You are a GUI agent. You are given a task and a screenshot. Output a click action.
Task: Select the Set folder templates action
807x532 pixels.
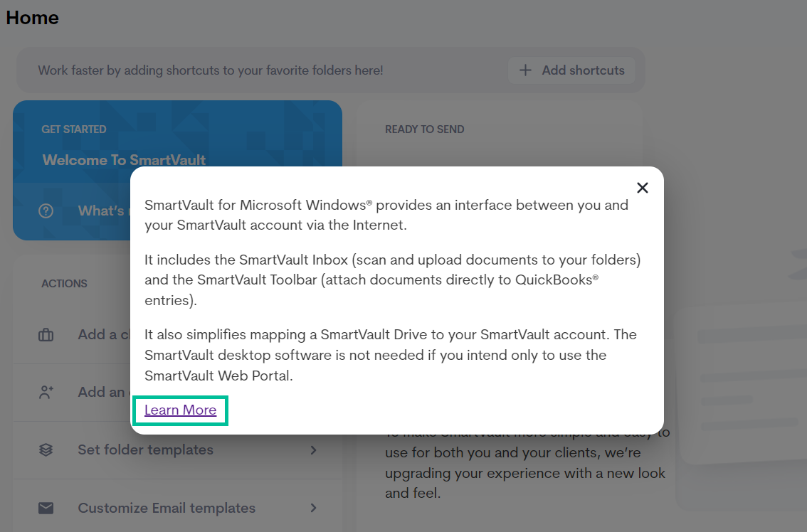click(x=145, y=450)
